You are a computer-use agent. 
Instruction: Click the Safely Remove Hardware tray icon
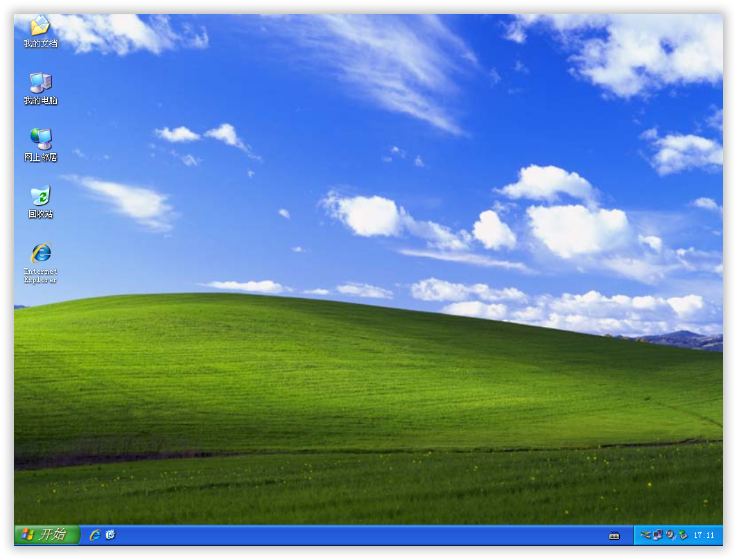tap(645, 534)
